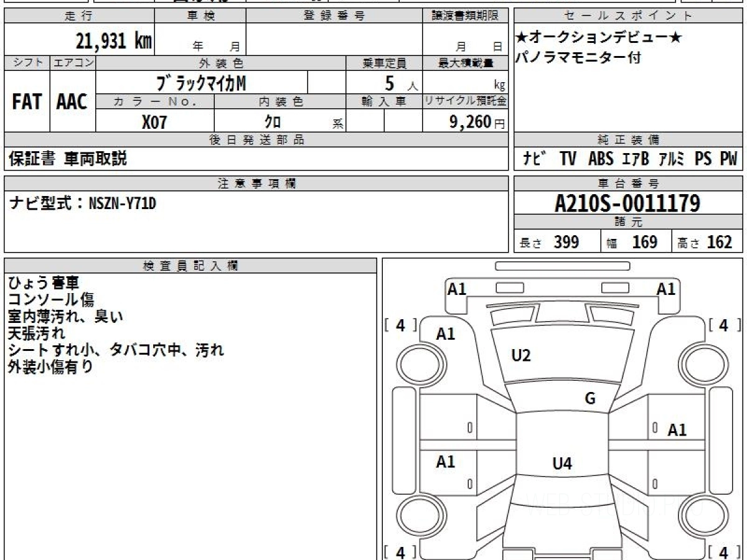747x560 pixels.
Task: Select the アルミ equipment item
Action: (671, 159)
